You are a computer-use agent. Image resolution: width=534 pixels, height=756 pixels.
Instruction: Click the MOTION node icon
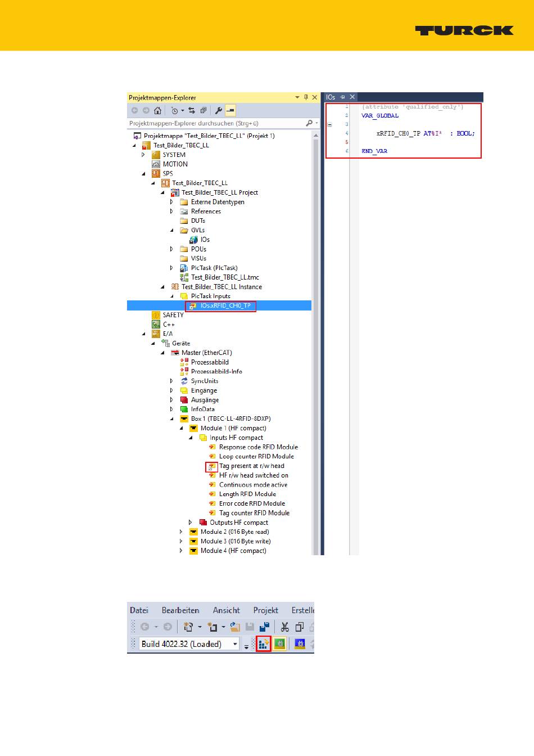coord(156,164)
